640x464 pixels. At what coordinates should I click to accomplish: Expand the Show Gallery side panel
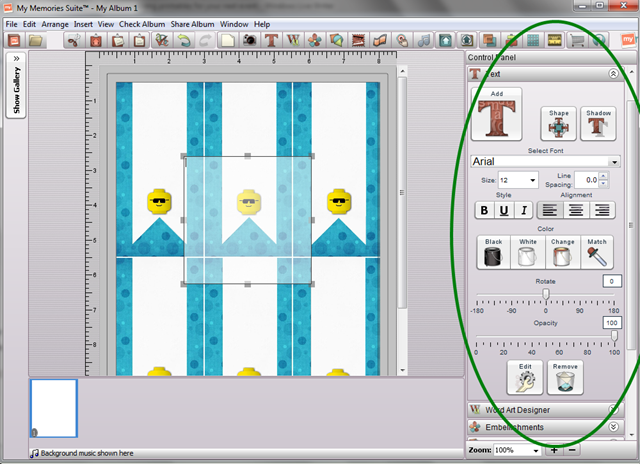tap(16, 85)
